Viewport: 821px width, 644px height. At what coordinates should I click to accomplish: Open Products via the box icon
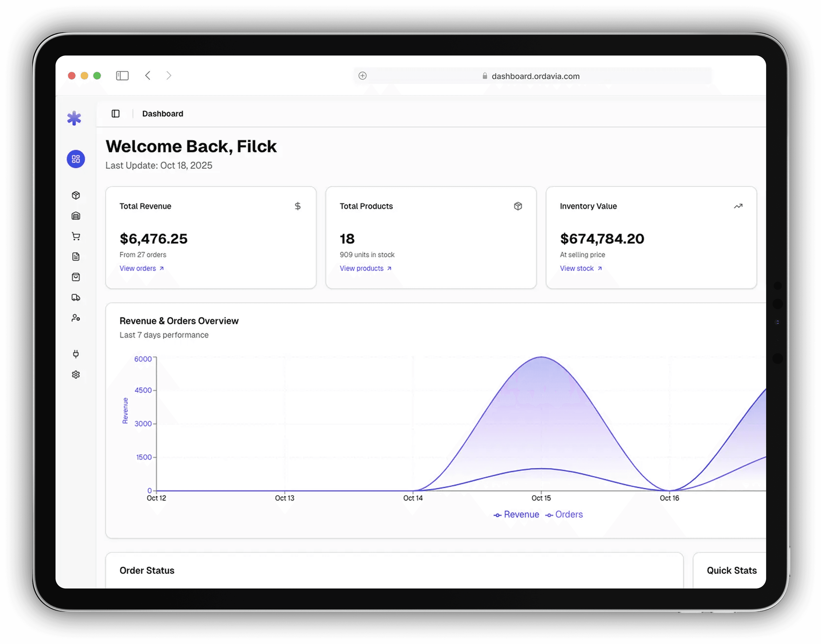click(x=76, y=195)
